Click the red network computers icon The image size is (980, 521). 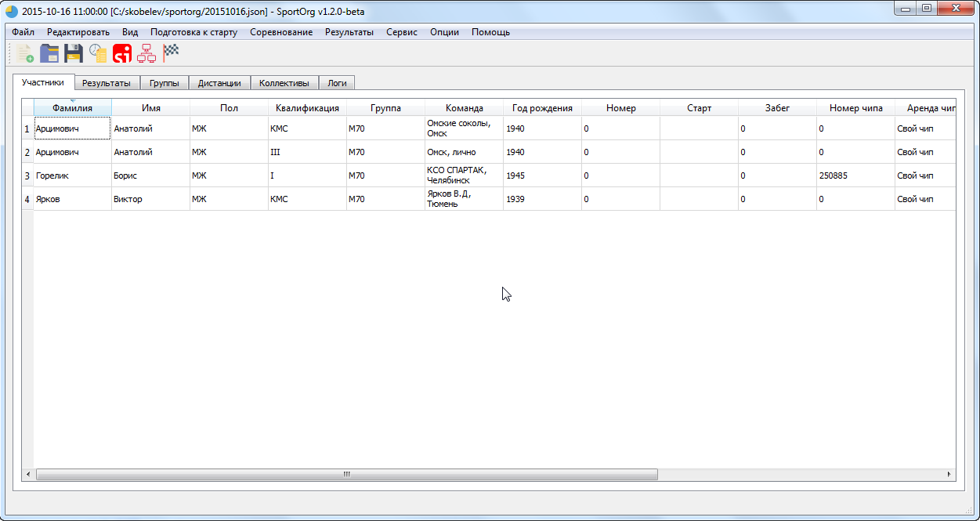146,53
